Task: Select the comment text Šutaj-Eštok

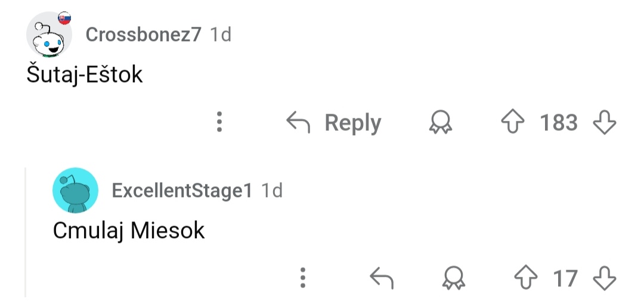Action: click(85, 74)
